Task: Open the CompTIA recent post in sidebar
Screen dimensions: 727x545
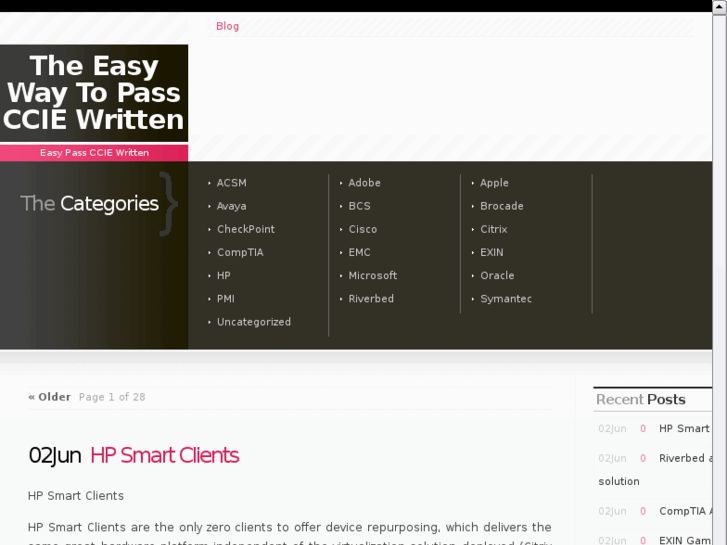Action: (x=685, y=511)
